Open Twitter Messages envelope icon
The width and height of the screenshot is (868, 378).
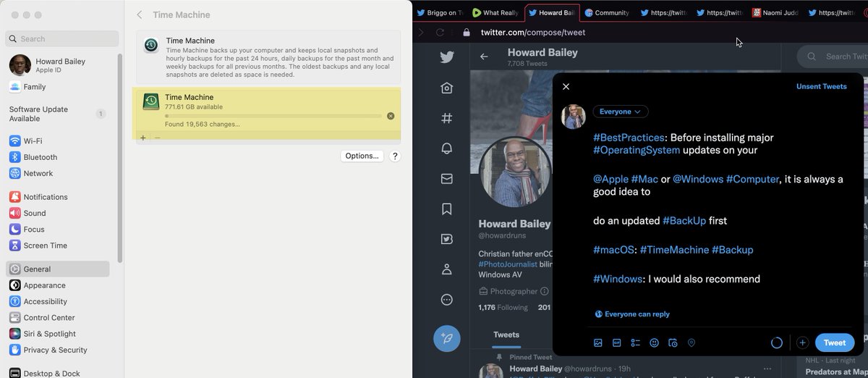point(447,178)
